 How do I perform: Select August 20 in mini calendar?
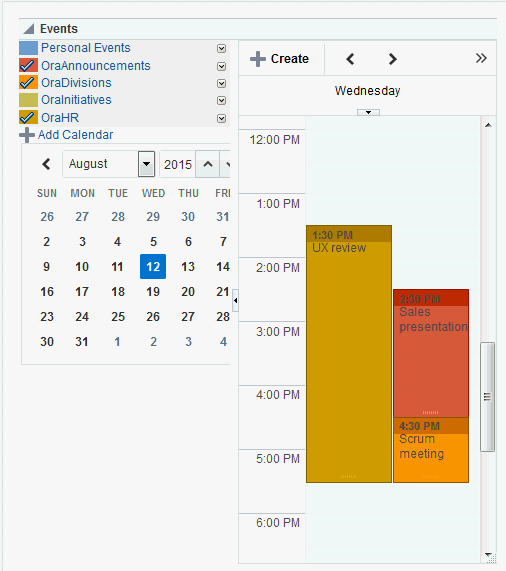(188, 292)
